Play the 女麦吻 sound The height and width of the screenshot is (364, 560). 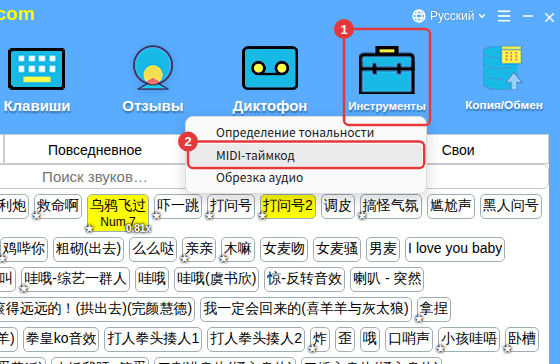pos(284,249)
